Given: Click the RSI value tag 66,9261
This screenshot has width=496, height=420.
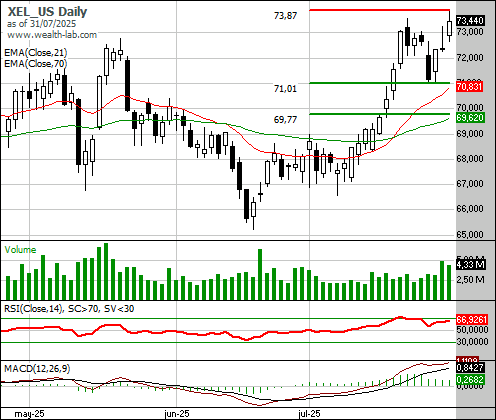Looking at the screenshot, I should click(x=472, y=320).
